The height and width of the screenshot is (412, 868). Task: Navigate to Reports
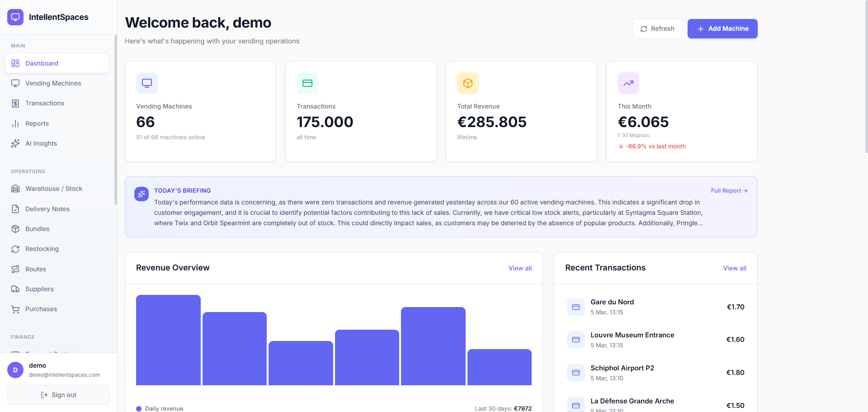(57, 123)
